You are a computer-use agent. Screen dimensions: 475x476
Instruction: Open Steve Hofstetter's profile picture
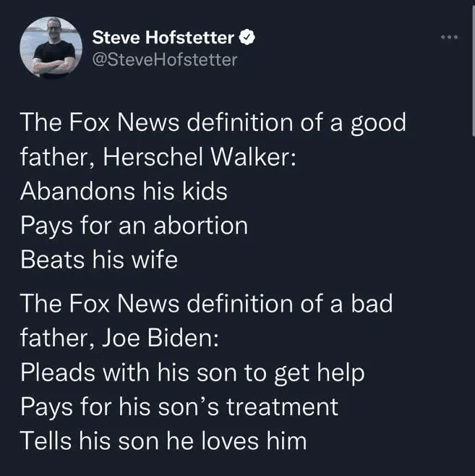pyautogui.click(x=51, y=47)
